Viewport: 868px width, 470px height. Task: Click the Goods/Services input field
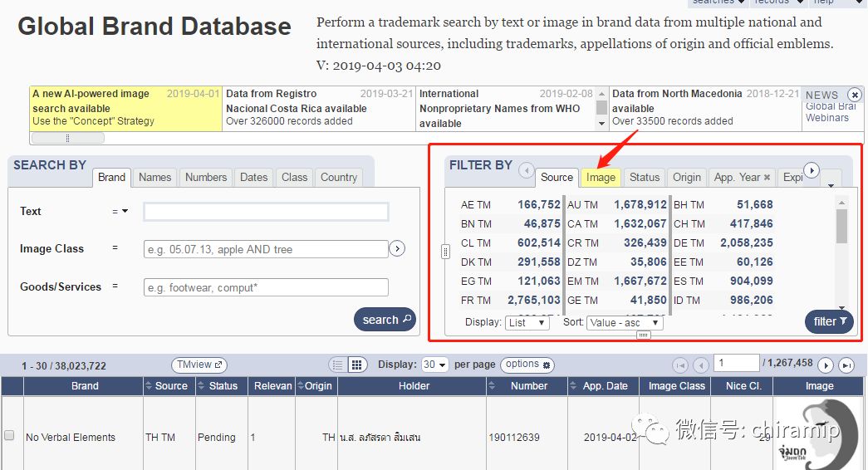click(266, 287)
